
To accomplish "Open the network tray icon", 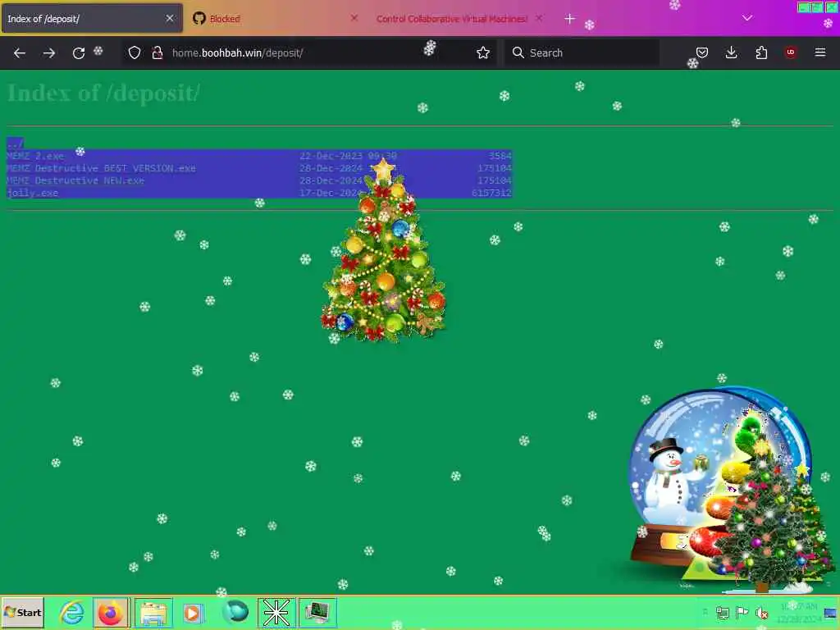I will click(x=723, y=612).
